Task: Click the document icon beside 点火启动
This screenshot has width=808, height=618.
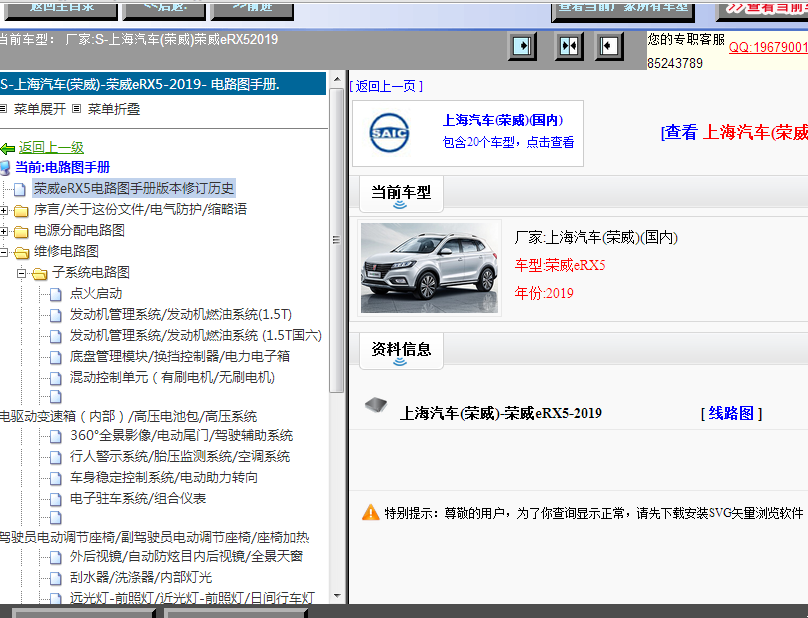Action: tap(55, 294)
